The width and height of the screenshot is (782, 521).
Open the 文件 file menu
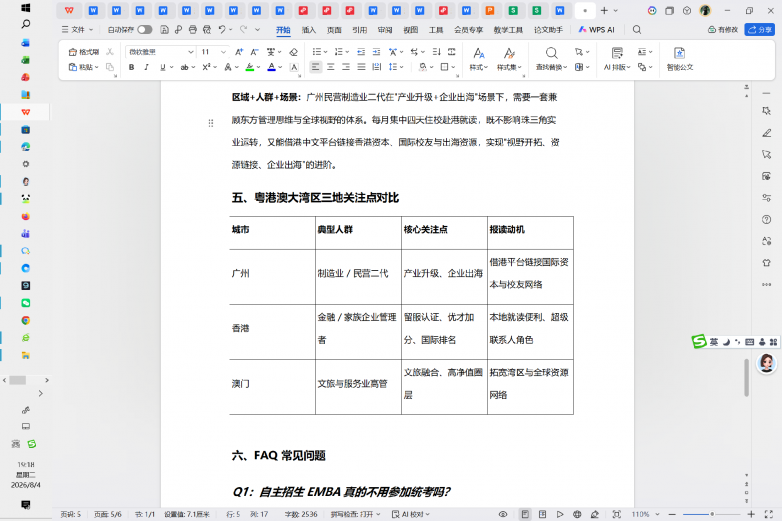click(77, 30)
